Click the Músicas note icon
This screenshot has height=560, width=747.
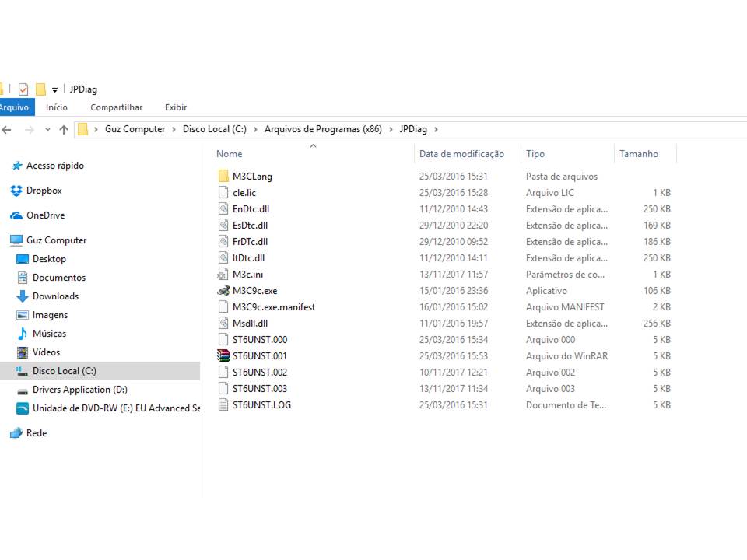(23, 334)
